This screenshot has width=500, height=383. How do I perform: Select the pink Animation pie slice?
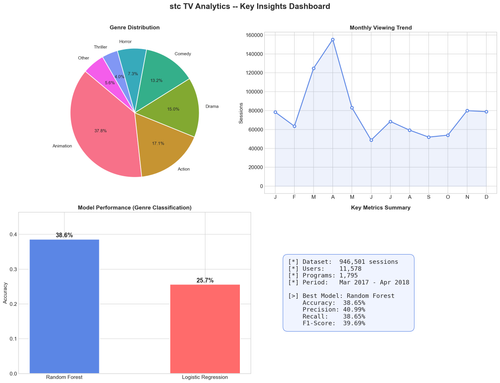click(x=103, y=130)
